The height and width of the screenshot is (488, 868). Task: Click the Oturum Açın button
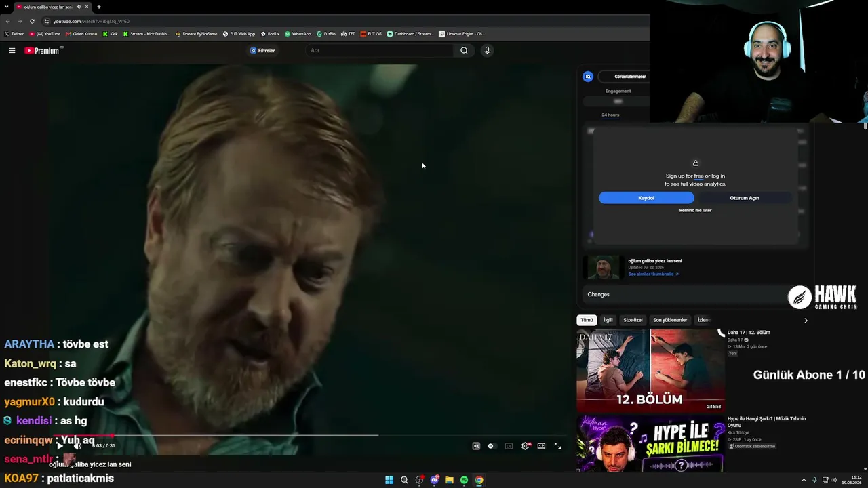pos(745,198)
